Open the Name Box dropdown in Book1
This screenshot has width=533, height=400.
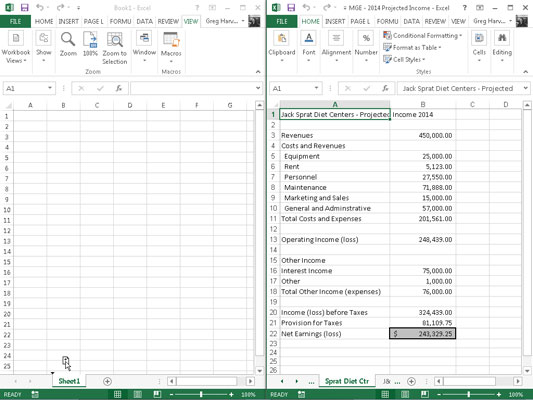(50, 88)
